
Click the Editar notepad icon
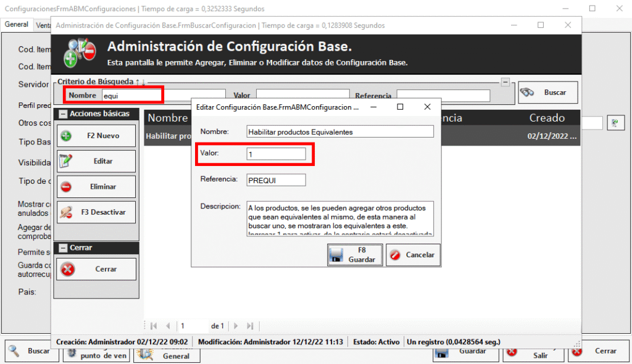[x=67, y=161]
